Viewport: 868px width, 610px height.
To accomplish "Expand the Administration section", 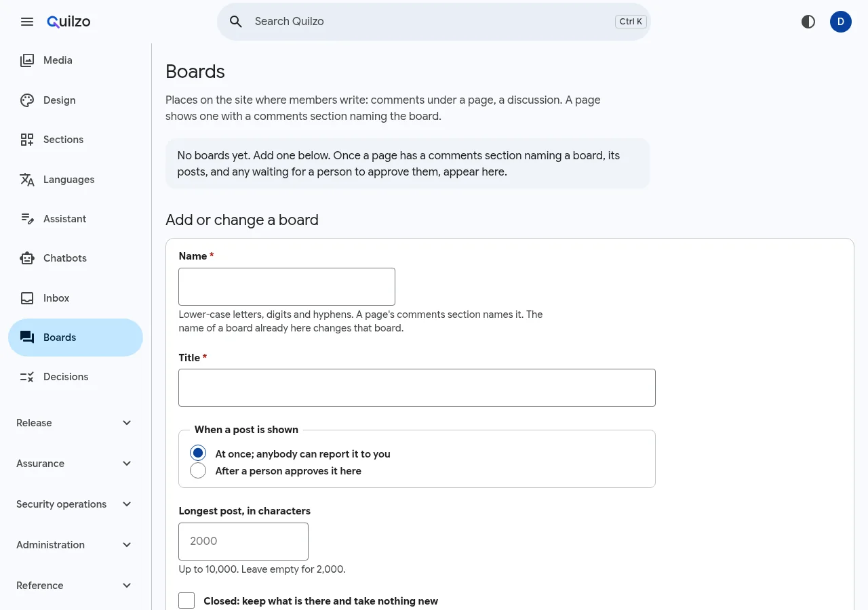I will 75,545.
